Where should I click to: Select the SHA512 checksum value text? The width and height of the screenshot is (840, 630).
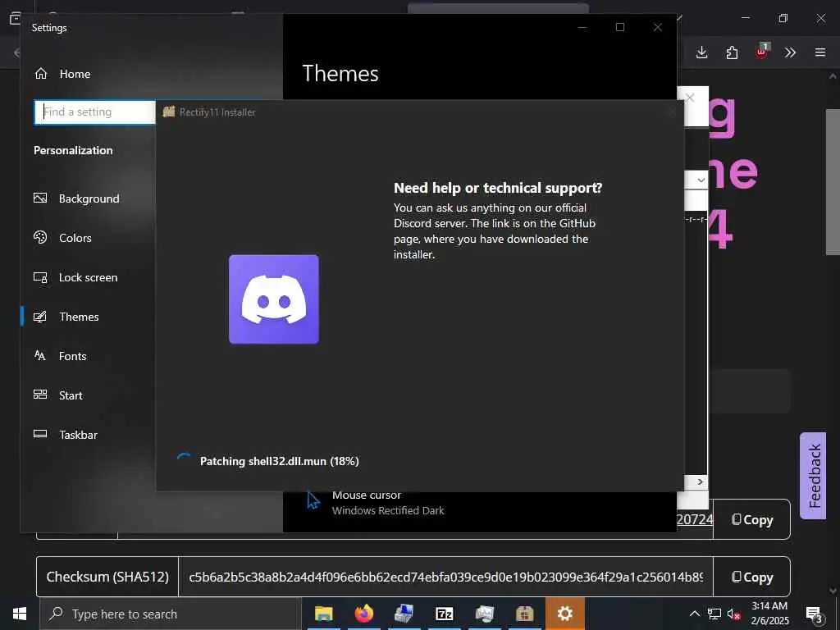pyautogui.click(x=445, y=577)
